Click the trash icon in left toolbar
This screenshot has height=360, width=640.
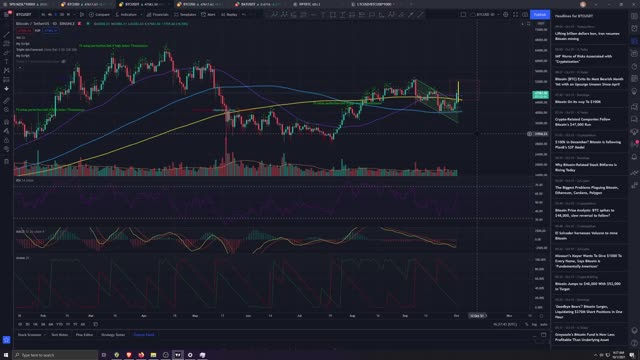point(7,161)
